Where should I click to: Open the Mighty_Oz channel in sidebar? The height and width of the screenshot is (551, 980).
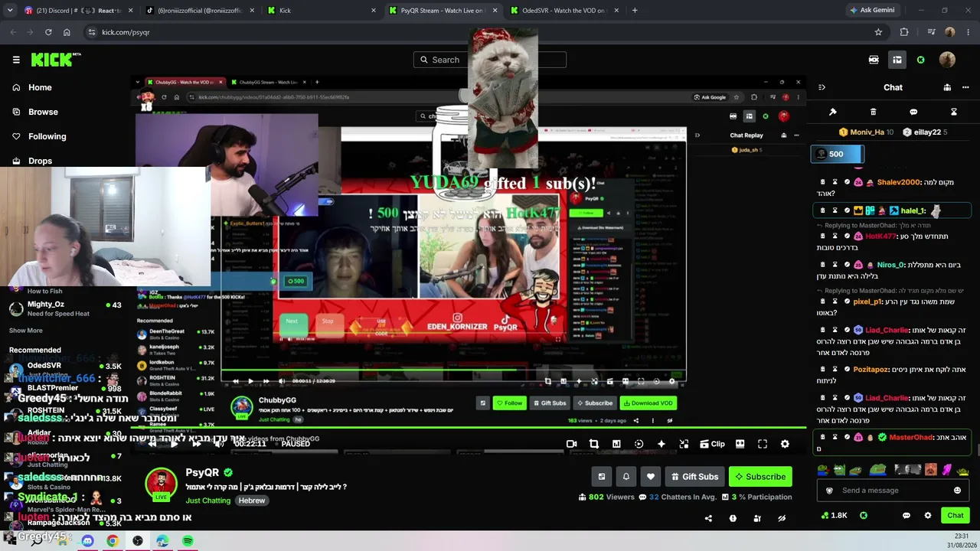(65, 308)
